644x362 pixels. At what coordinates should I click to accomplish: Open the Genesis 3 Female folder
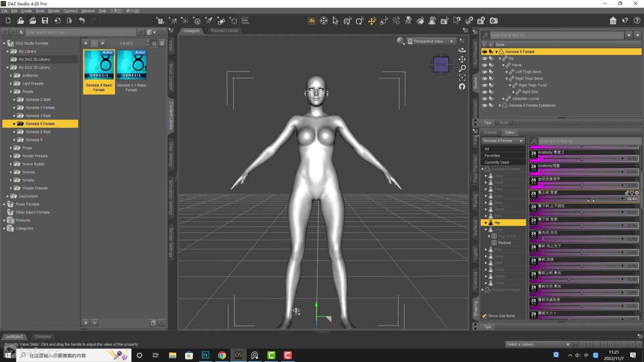(40, 108)
